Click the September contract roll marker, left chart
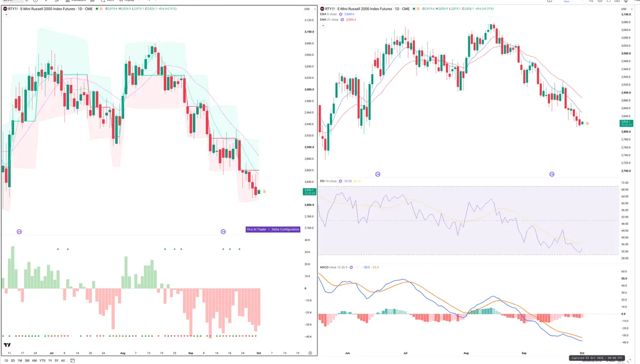The height and width of the screenshot is (364, 640). point(224,231)
